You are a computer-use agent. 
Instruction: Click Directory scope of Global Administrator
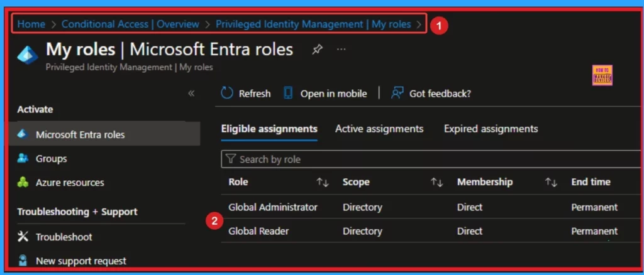(362, 207)
